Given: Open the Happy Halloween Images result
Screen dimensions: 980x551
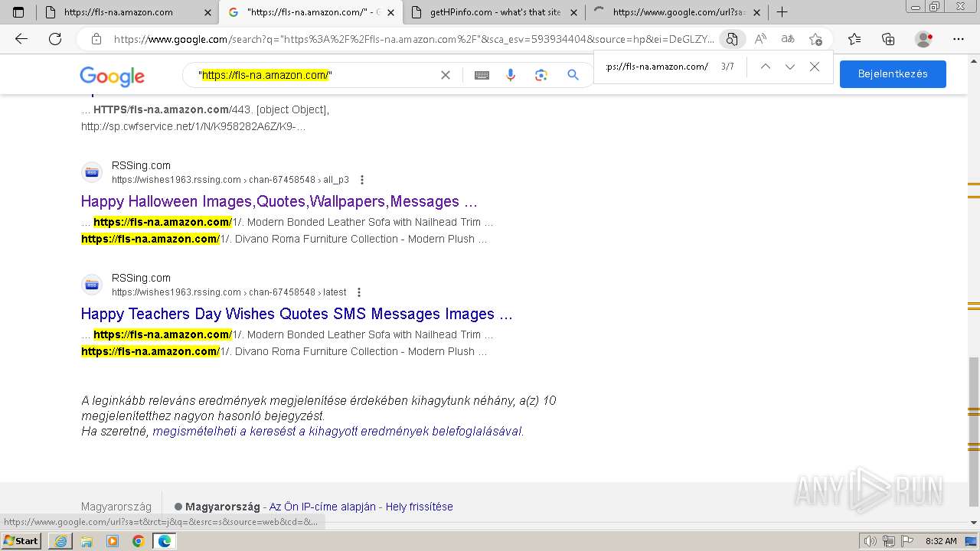Looking at the screenshot, I should tap(279, 201).
